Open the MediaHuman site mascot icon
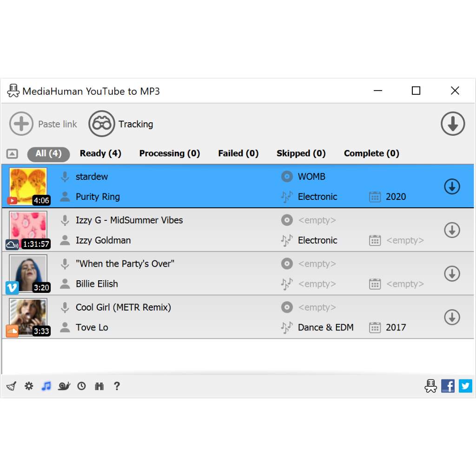The height and width of the screenshot is (476, 476). coord(430,386)
